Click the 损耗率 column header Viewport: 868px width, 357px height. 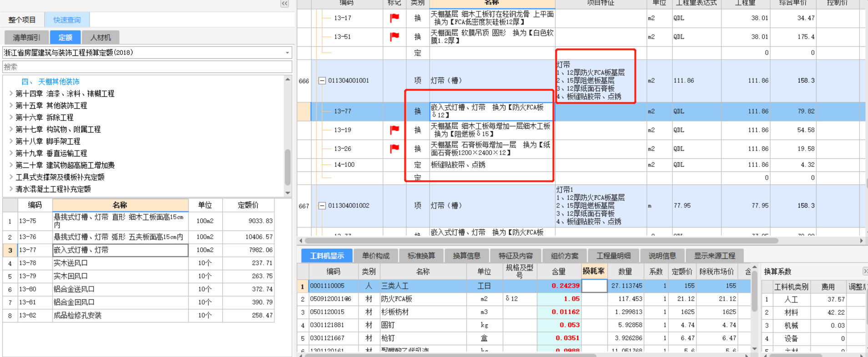pyautogui.click(x=594, y=271)
